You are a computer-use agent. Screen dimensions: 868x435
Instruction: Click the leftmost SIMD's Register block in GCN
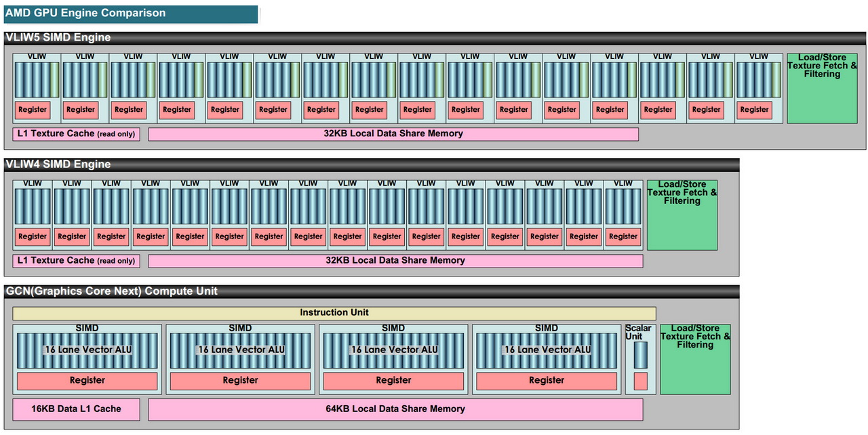(x=87, y=381)
